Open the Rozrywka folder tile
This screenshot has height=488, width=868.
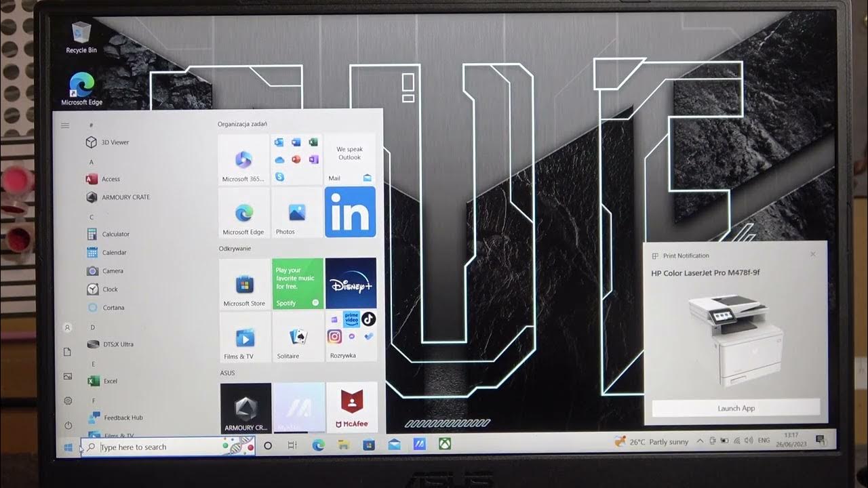tap(351, 337)
